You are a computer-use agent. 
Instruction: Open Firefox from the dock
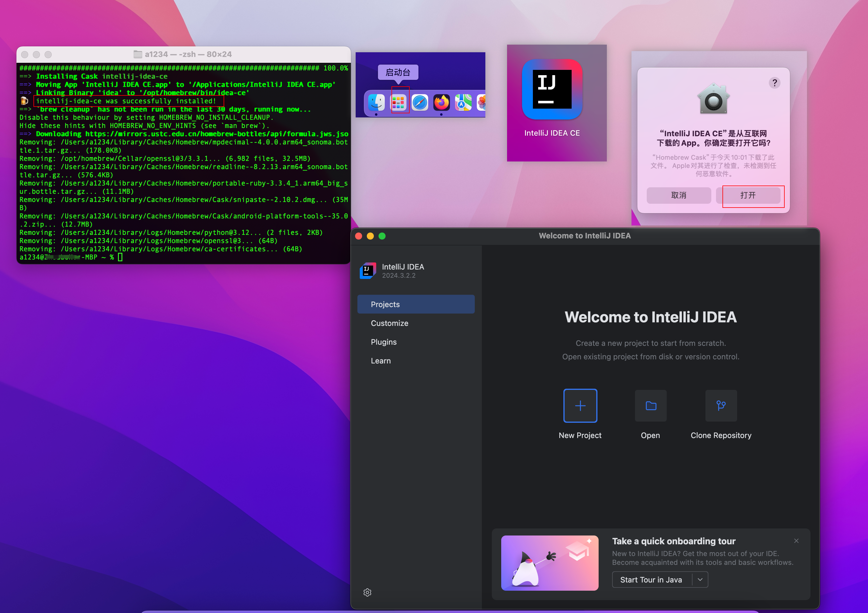click(441, 102)
